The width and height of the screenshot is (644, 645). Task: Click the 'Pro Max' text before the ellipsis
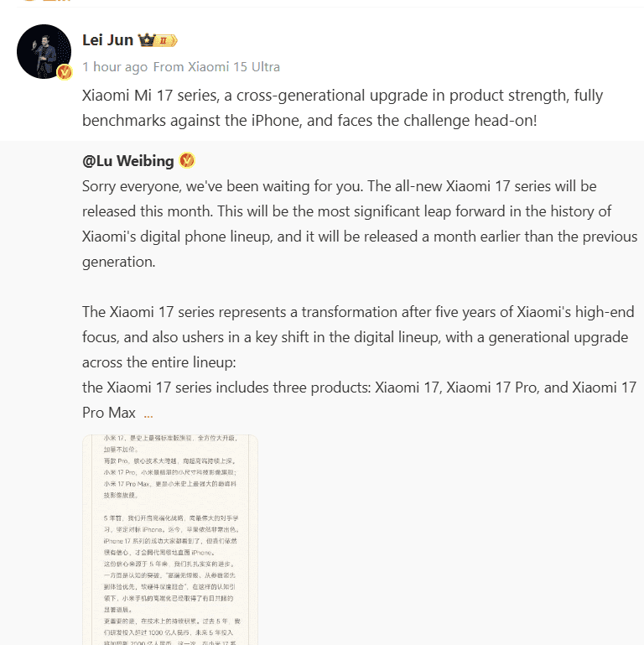coord(108,413)
